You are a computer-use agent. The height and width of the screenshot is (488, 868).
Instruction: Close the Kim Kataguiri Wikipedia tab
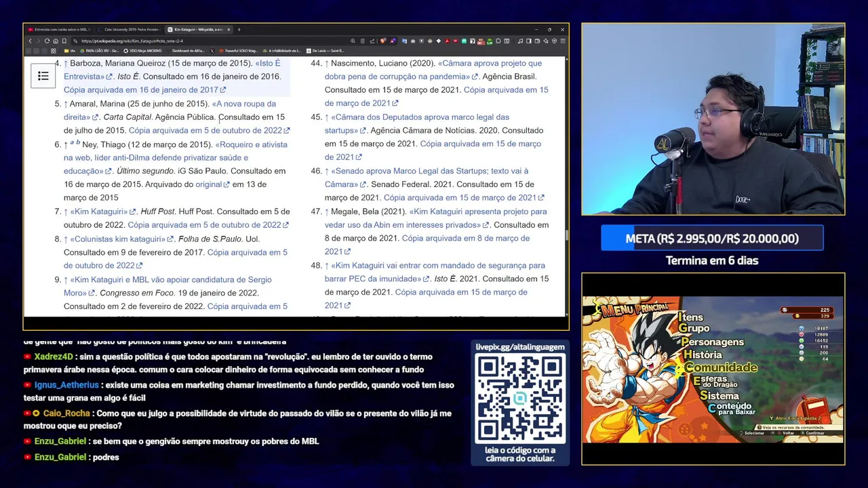(x=229, y=29)
